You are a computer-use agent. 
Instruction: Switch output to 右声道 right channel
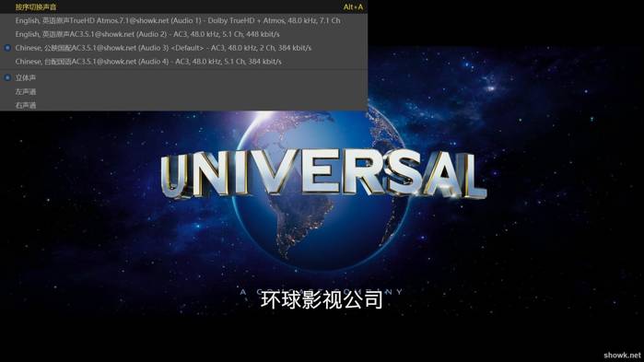pyautogui.click(x=183, y=105)
